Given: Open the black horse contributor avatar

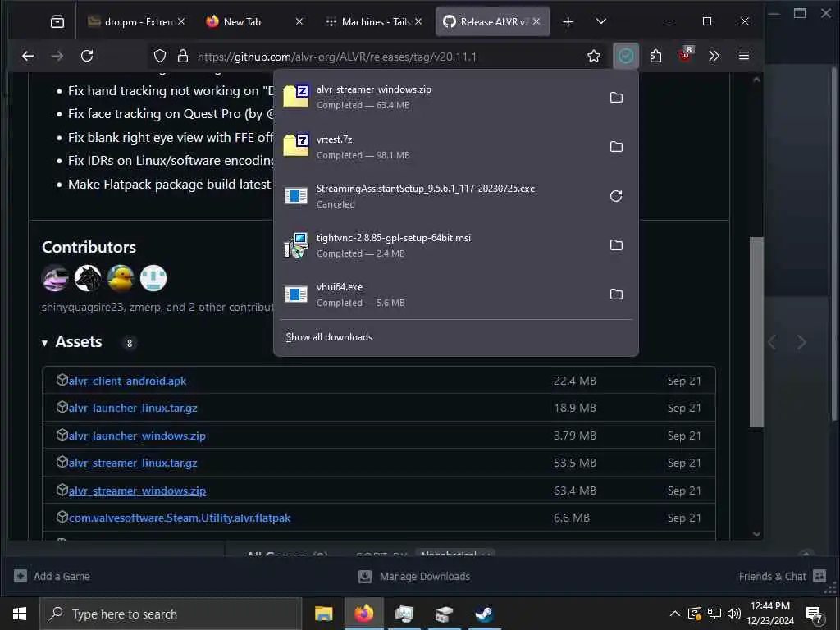Looking at the screenshot, I should (x=88, y=278).
